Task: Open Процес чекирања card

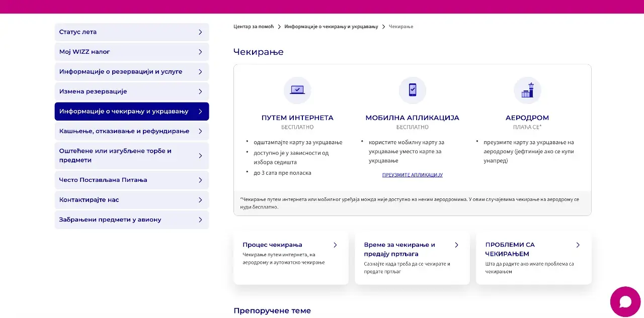Action: (x=291, y=258)
